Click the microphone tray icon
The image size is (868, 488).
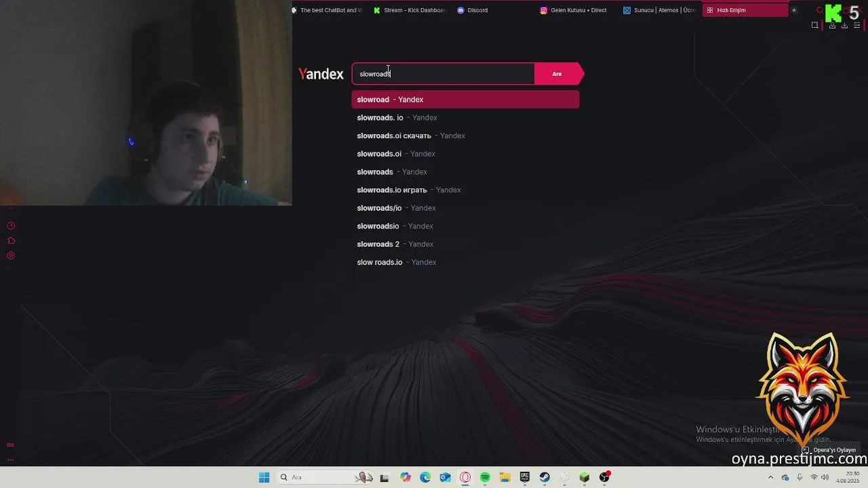pyautogui.click(x=800, y=477)
